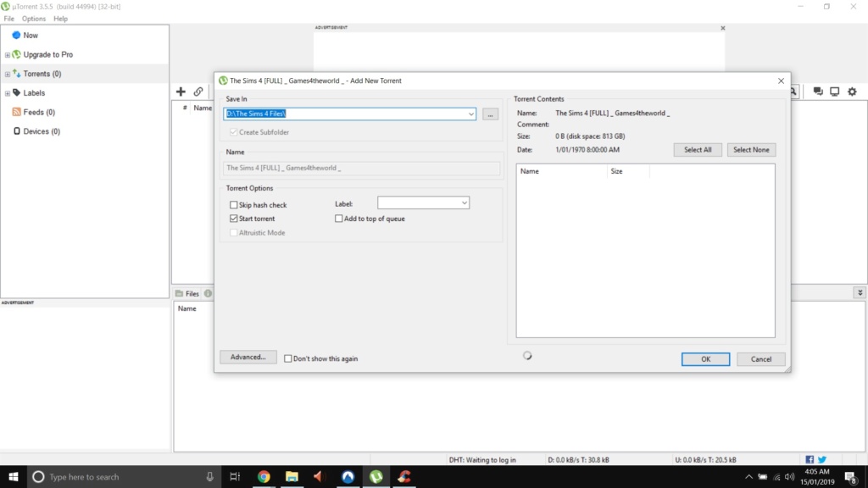Click Select All button
The image size is (868, 488).
698,149
